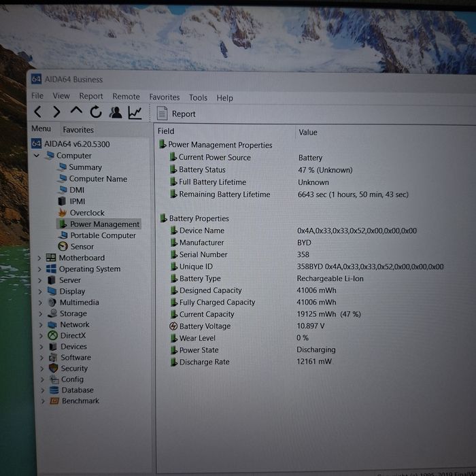This screenshot has height=476, width=476.
Task: Select Power Management tree item
Action: (99, 224)
